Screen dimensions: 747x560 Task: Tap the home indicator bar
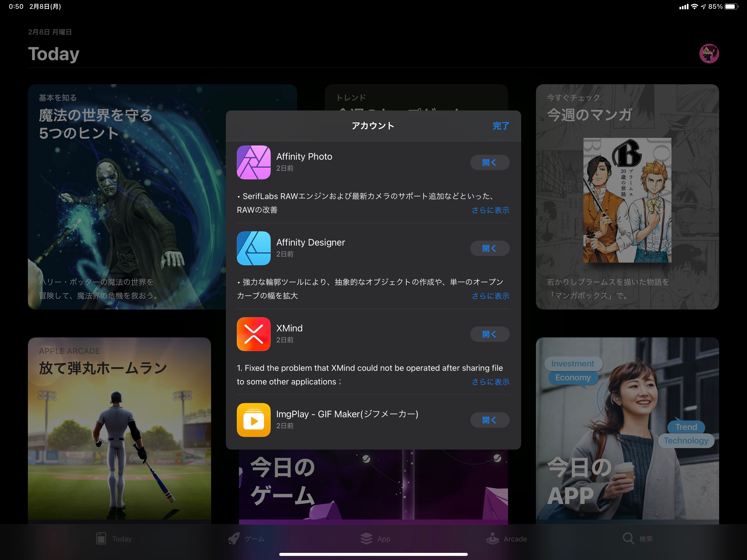tap(373, 554)
